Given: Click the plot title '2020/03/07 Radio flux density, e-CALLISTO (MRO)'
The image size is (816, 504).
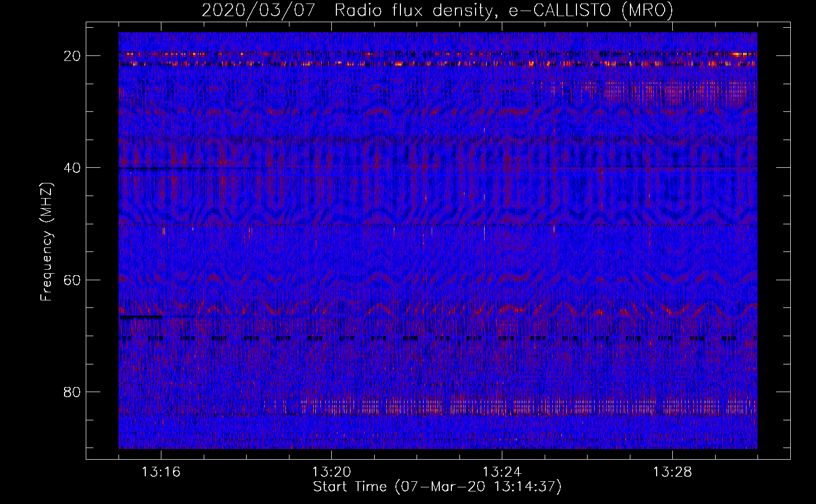Looking at the screenshot, I should click(x=437, y=10).
